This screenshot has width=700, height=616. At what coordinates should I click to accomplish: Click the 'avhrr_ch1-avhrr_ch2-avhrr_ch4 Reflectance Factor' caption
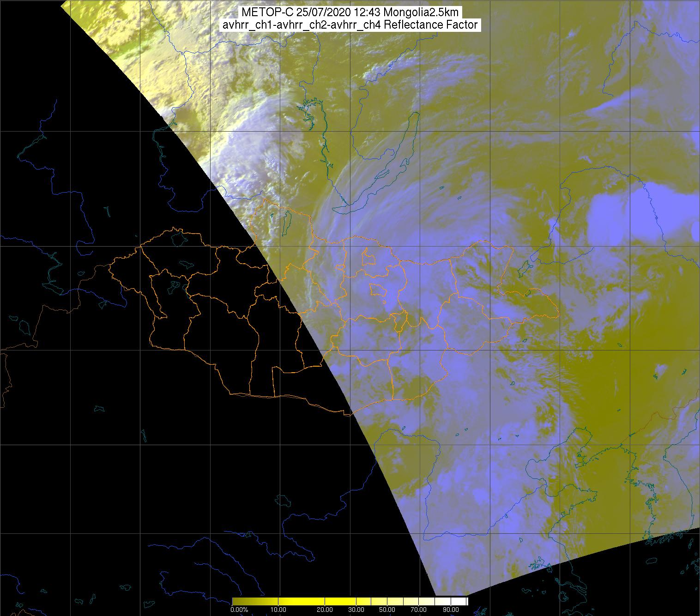350,25
